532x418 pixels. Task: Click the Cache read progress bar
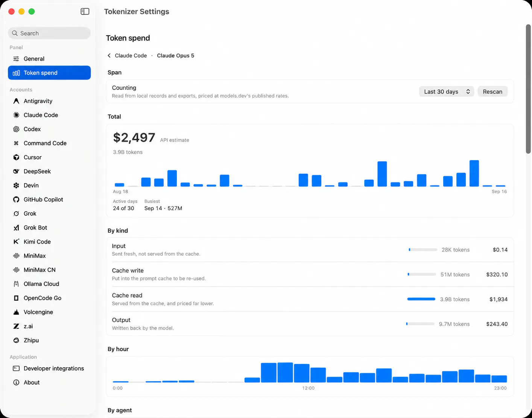tap(421, 299)
